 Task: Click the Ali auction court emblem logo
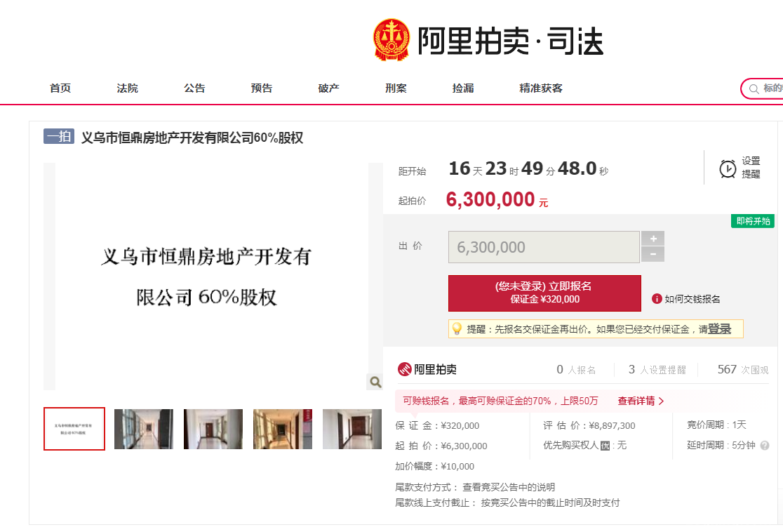pyautogui.click(x=391, y=40)
